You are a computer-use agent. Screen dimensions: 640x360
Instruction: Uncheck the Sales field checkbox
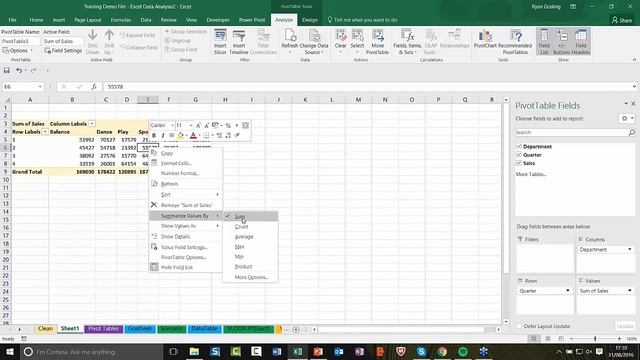point(519,163)
